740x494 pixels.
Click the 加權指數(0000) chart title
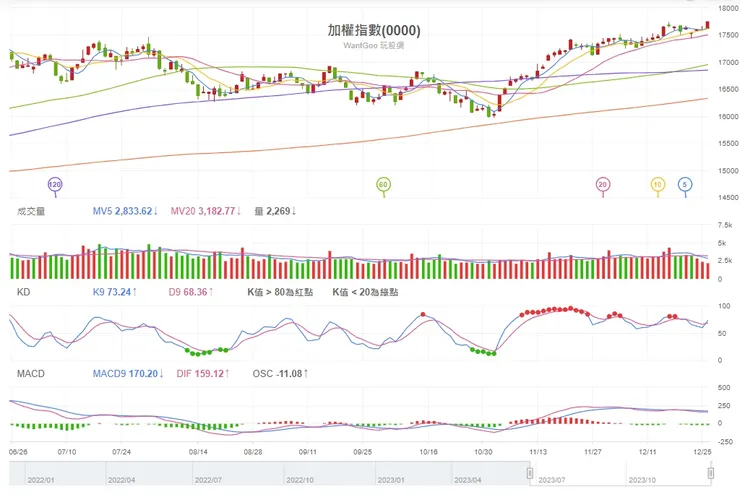coord(374,30)
